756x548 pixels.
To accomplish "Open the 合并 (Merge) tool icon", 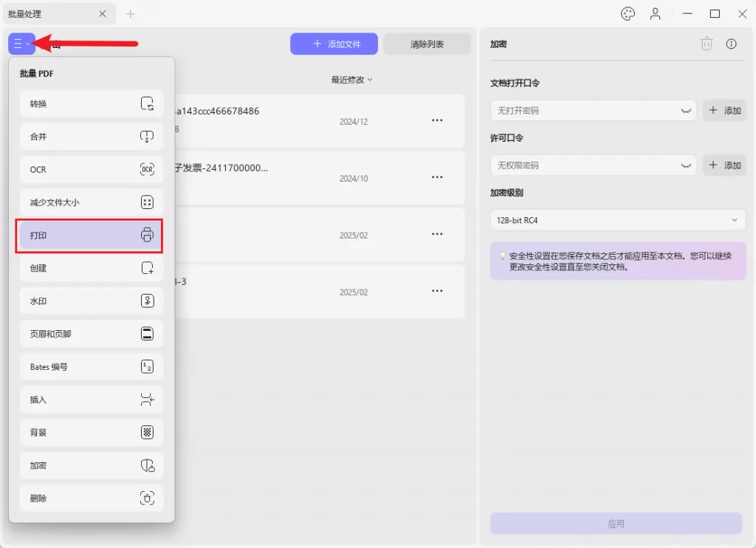I will tap(146, 137).
